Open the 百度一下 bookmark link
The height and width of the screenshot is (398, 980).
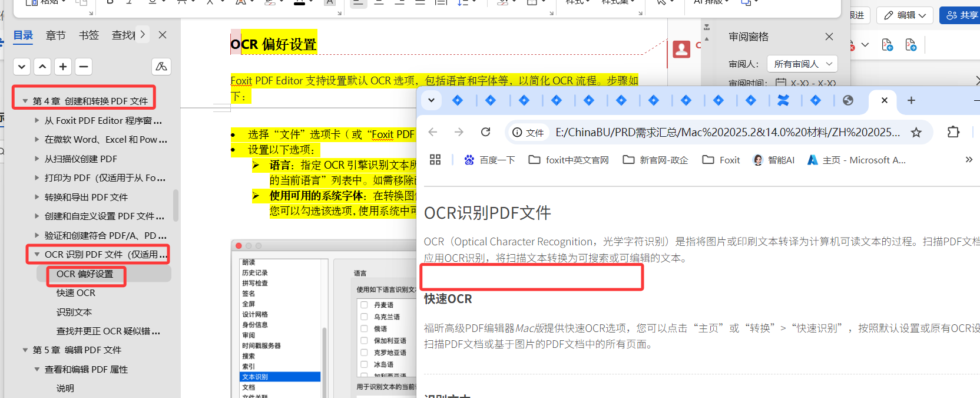click(490, 160)
